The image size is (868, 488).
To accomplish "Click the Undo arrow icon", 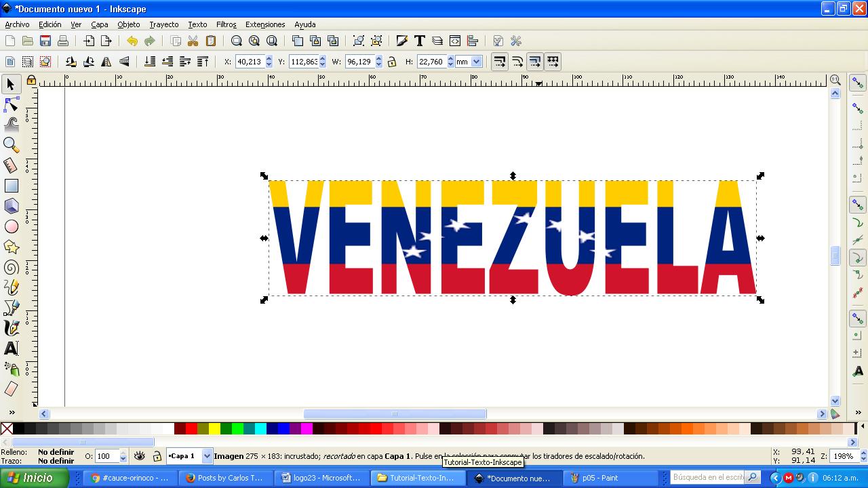I will click(132, 41).
